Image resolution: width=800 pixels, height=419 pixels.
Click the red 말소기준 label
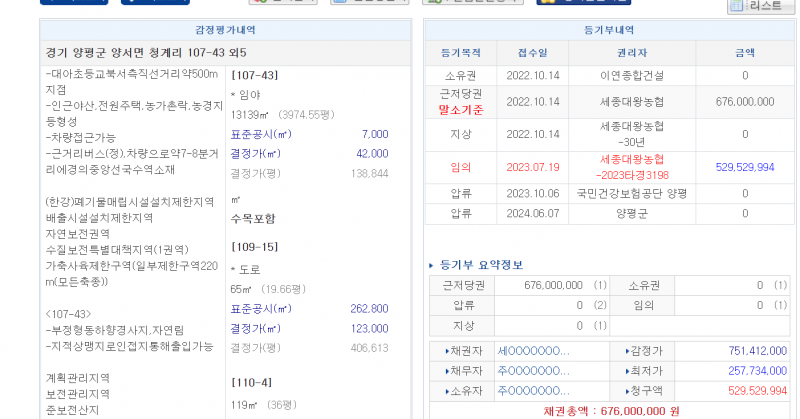(461, 110)
